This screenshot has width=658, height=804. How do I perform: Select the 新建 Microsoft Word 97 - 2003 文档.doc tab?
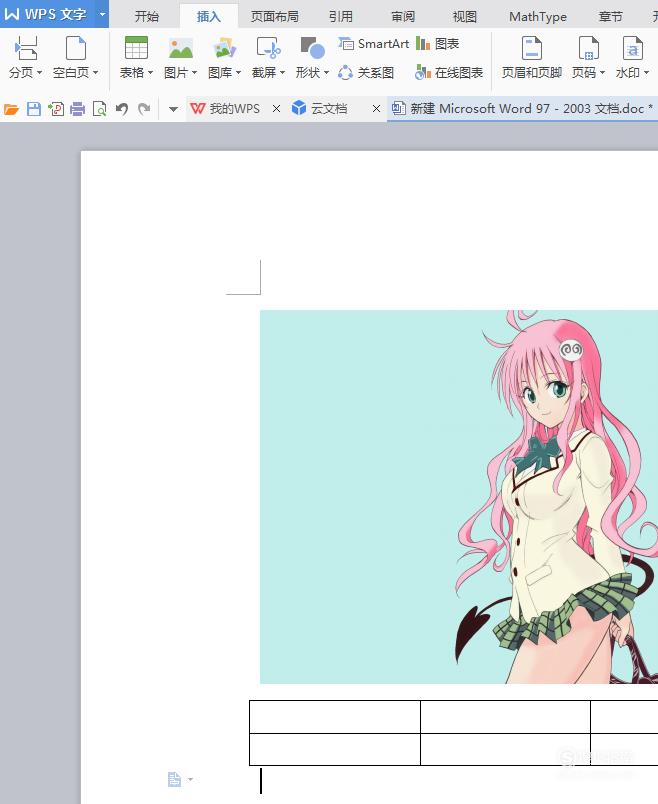coord(522,109)
